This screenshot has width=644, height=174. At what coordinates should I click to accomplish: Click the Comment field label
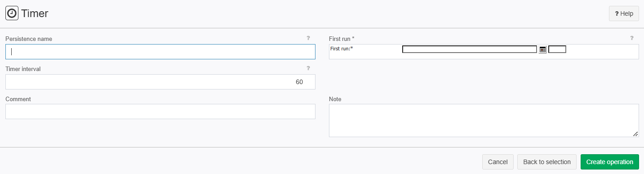click(x=18, y=99)
